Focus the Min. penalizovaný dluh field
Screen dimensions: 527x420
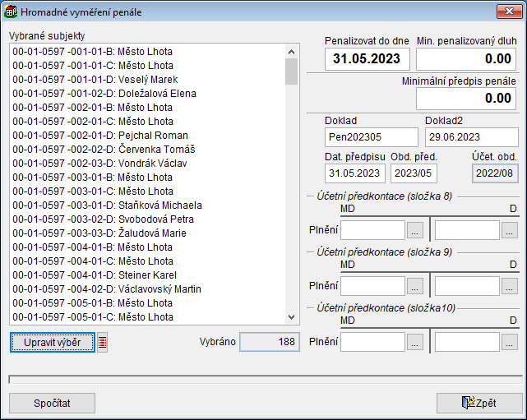466,59
